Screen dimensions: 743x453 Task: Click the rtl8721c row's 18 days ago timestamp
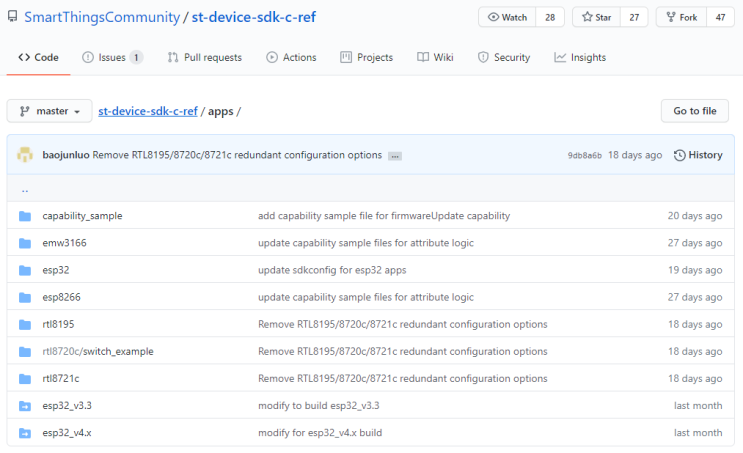695,379
